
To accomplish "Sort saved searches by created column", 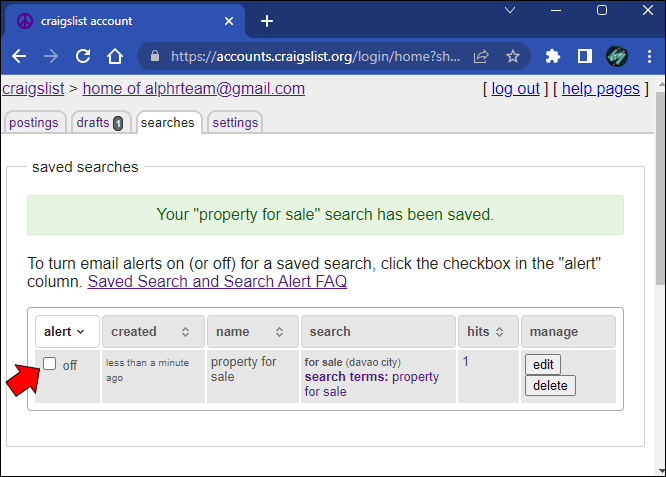I will pos(152,331).
